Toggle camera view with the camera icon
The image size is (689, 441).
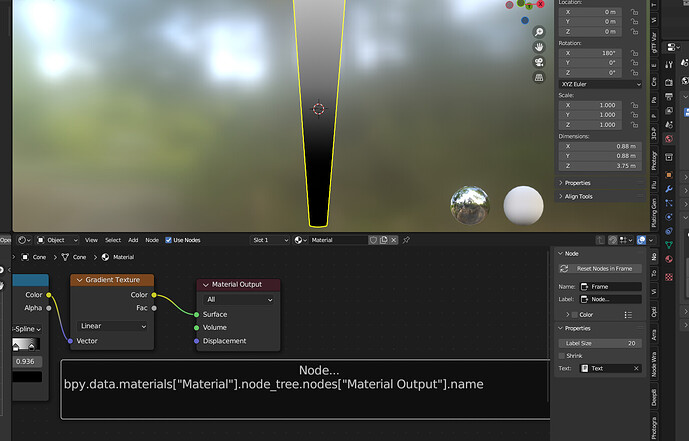tap(539, 62)
